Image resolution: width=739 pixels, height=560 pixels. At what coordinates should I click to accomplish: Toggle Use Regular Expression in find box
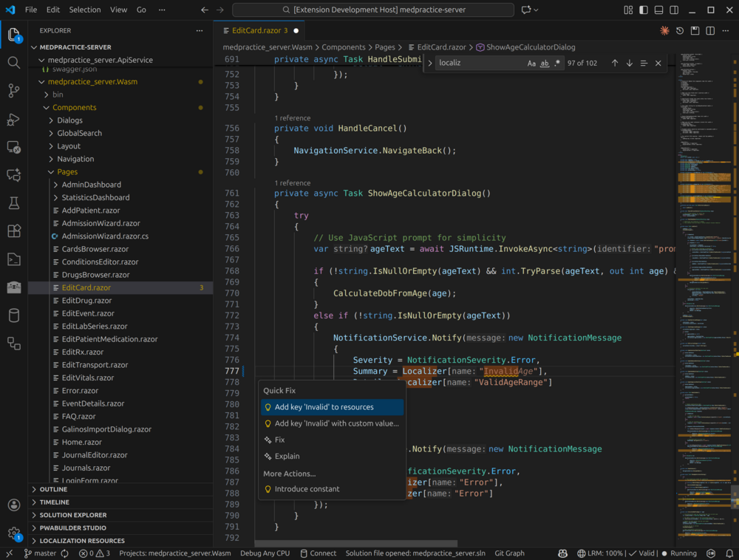pyautogui.click(x=557, y=64)
